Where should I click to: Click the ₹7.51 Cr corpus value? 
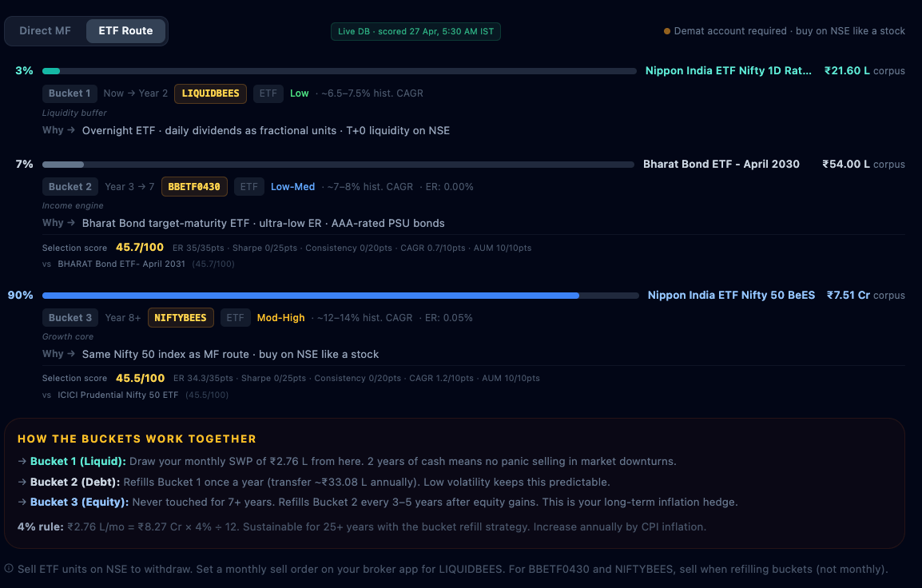[x=848, y=295]
